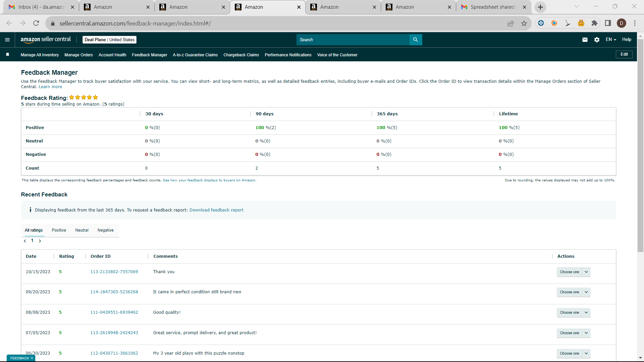Viewport: 644px width, 362px height.
Task: Open the browser extensions puzzle icon
Action: click(x=594, y=23)
